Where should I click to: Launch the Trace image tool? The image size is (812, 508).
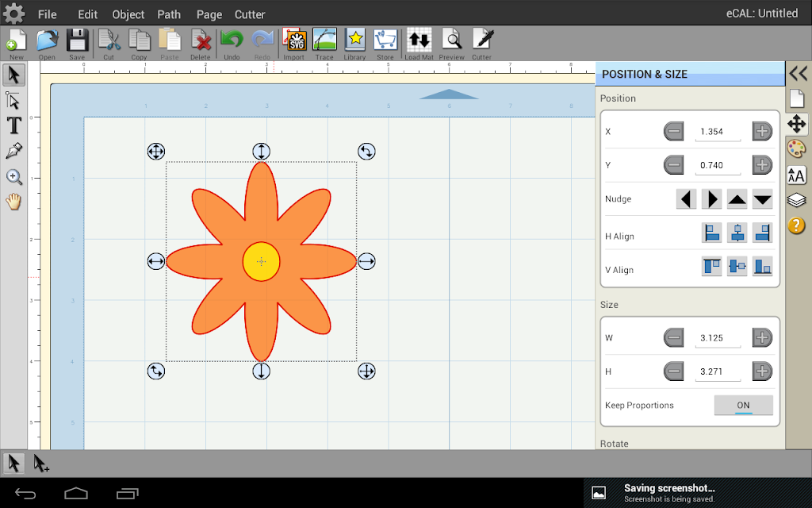pyautogui.click(x=324, y=44)
